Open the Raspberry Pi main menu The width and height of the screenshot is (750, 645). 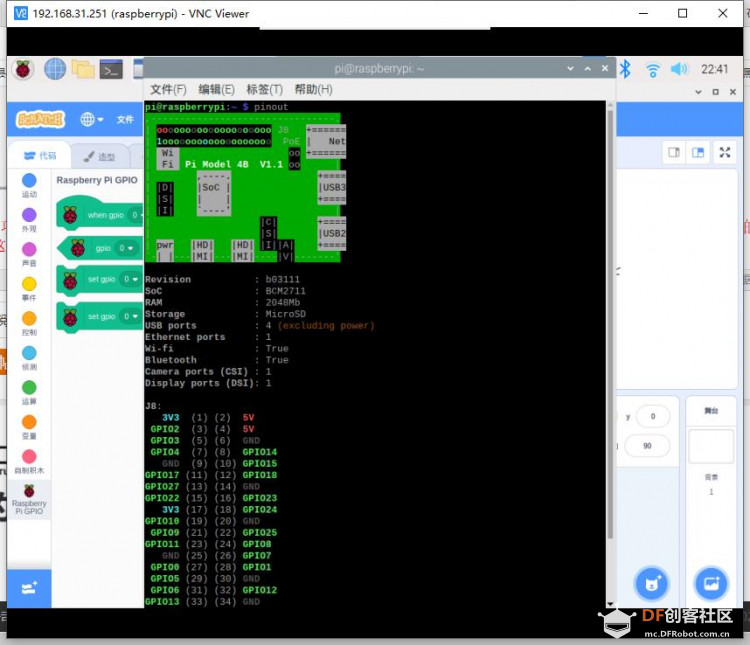point(22,69)
